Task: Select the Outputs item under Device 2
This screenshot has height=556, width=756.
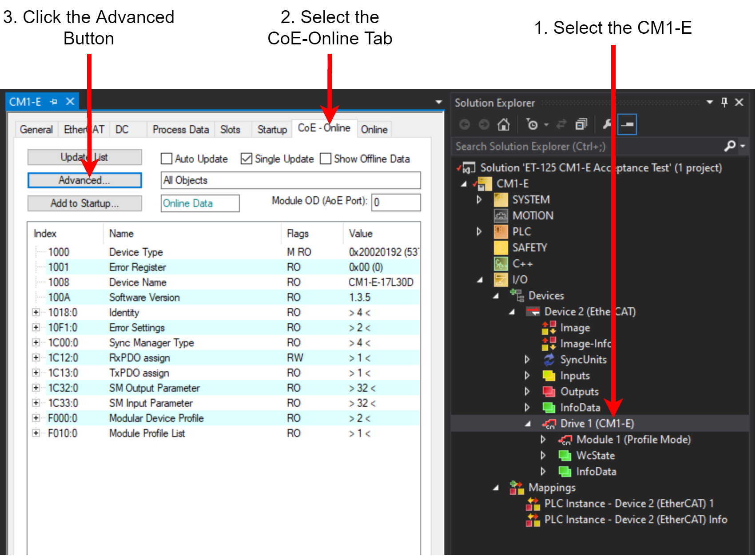Action: pyautogui.click(x=579, y=392)
